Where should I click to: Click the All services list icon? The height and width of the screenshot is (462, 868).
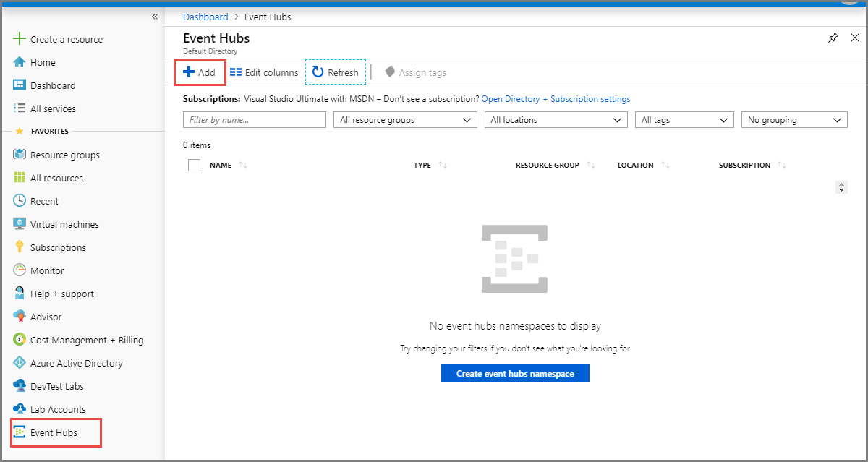[x=20, y=108]
